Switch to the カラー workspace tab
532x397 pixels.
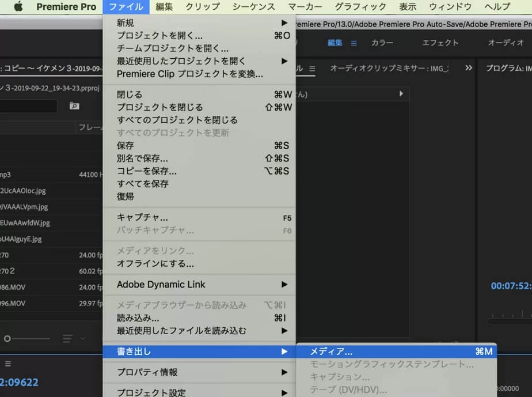(x=382, y=43)
